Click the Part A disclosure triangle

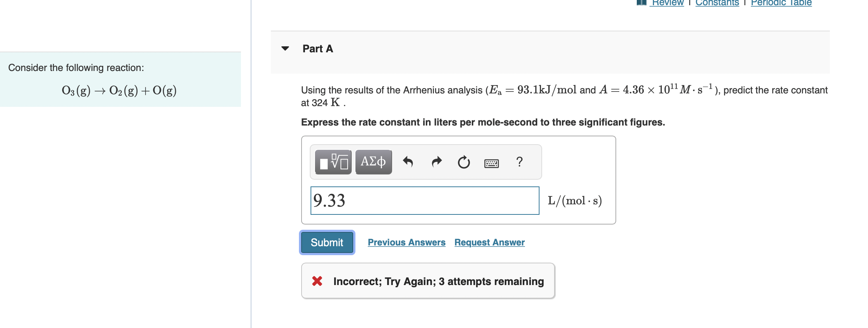point(285,48)
